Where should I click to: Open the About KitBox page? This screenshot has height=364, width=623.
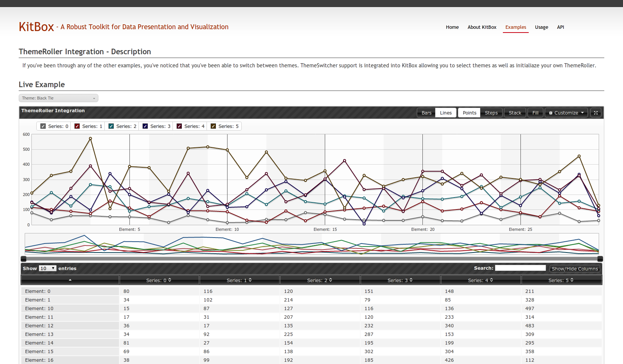click(482, 27)
